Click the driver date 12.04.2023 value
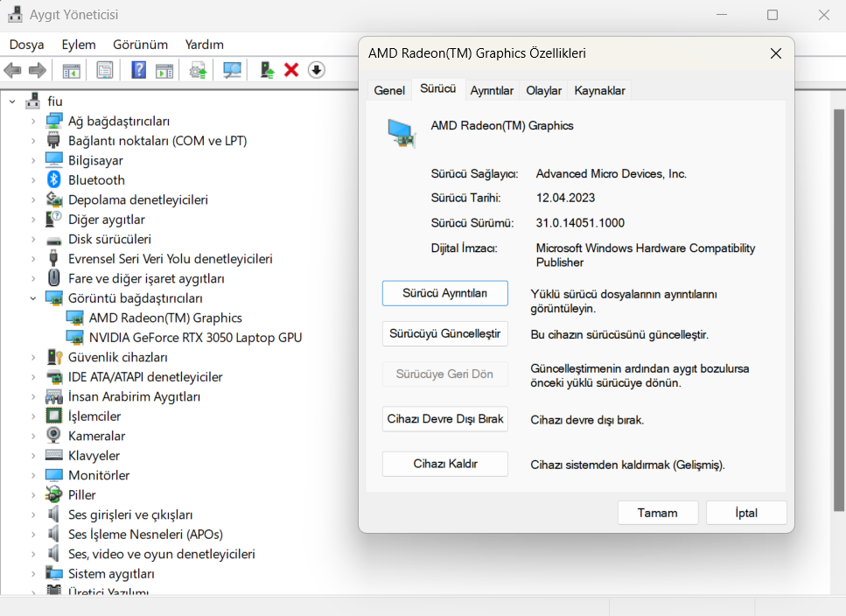The height and width of the screenshot is (616, 846). click(x=565, y=198)
